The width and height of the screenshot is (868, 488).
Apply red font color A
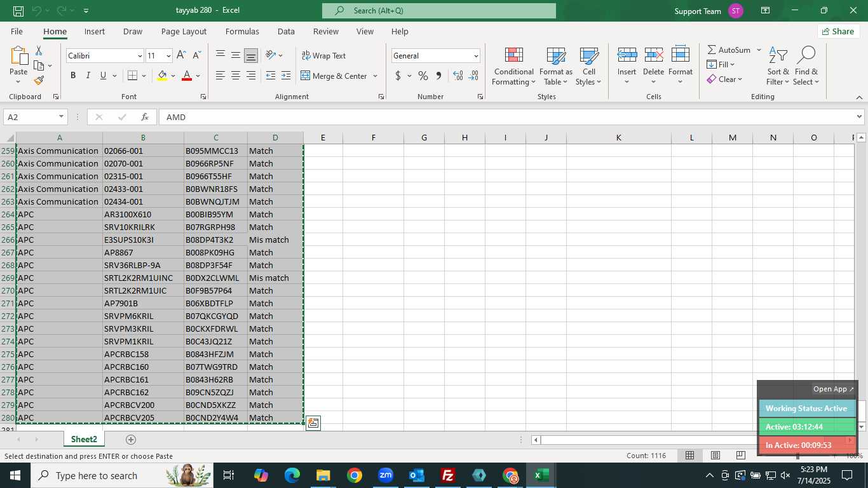187,76
